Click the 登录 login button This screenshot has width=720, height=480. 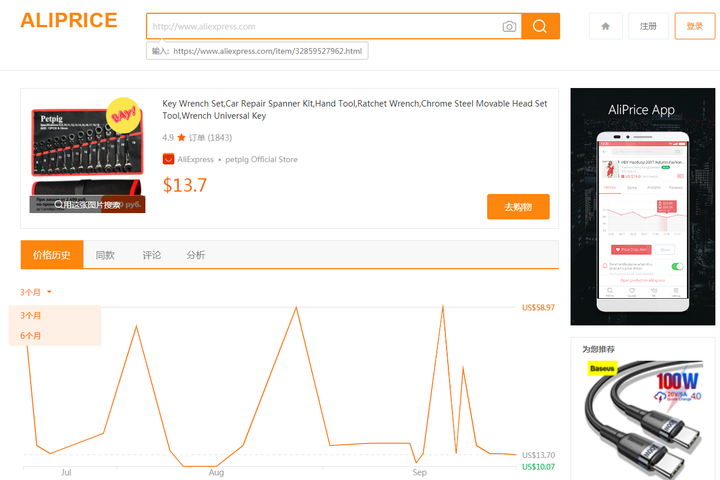point(695,26)
